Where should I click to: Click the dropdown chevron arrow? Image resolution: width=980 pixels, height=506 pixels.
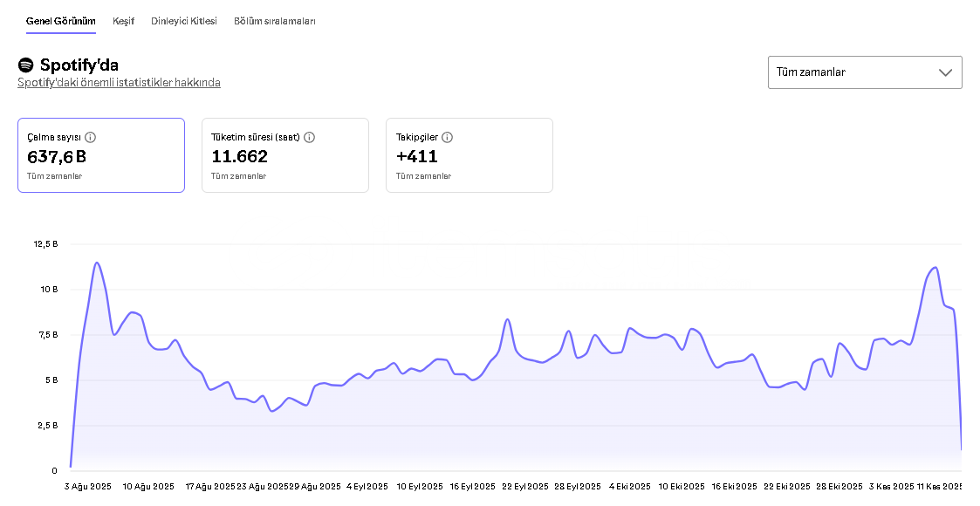(x=945, y=72)
